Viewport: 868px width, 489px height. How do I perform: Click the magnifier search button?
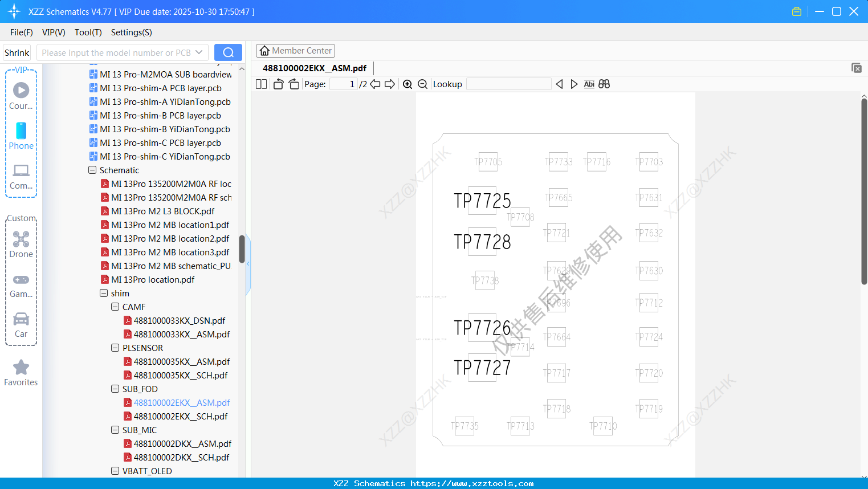click(228, 52)
